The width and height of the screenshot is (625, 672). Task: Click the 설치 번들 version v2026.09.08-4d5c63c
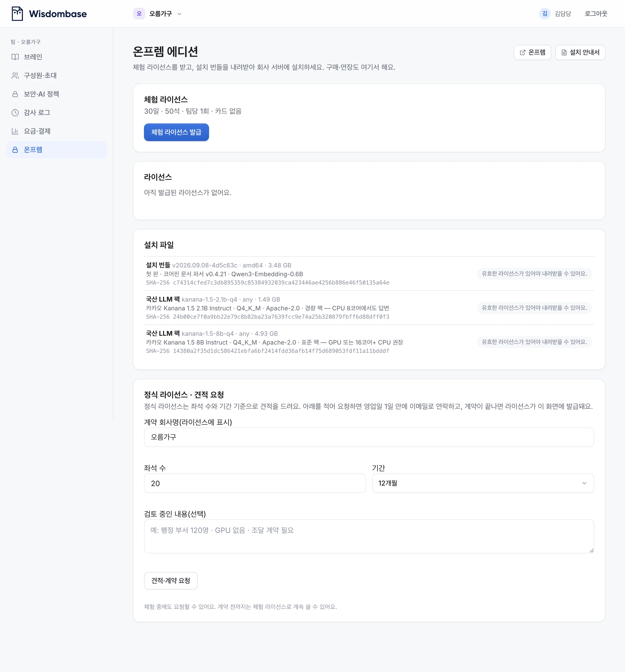point(205,265)
